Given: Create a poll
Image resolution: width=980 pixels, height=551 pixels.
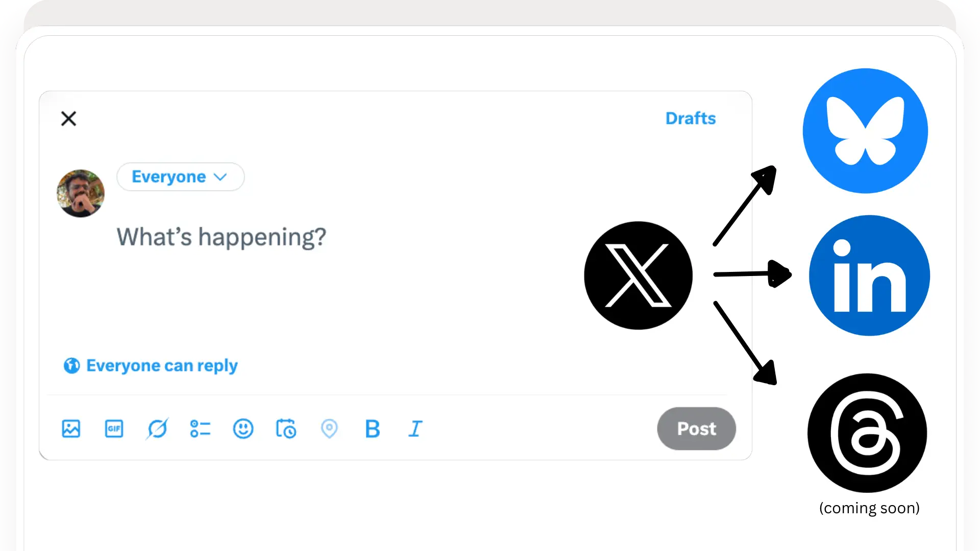Looking at the screenshot, I should 200,429.
